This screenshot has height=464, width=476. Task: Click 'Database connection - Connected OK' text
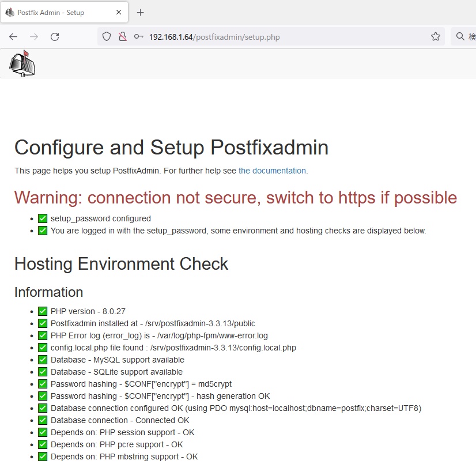click(120, 421)
